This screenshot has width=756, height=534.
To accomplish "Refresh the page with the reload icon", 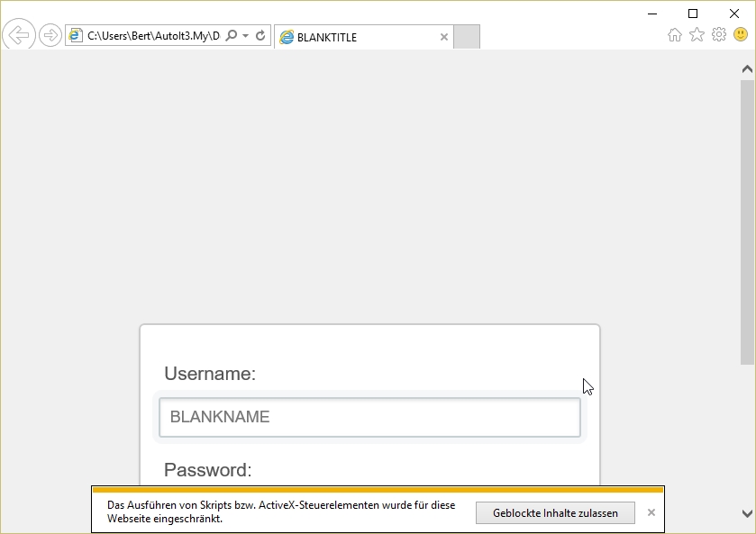I will pos(260,36).
